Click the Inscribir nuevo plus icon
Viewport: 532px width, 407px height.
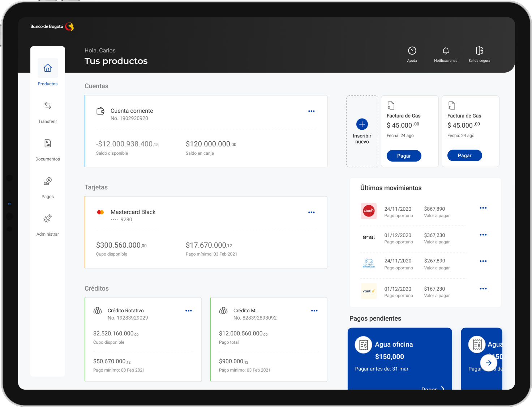(362, 124)
